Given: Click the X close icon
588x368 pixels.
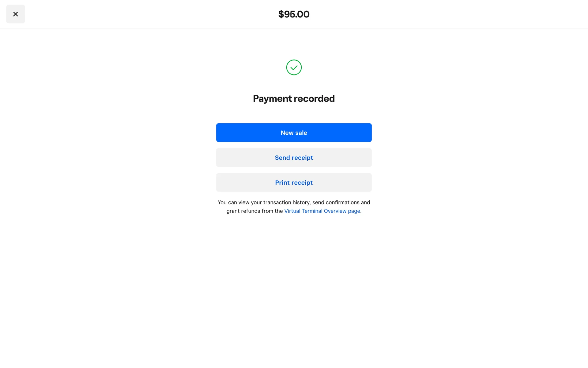Looking at the screenshot, I should pyautogui.click(x=15, y=14).
